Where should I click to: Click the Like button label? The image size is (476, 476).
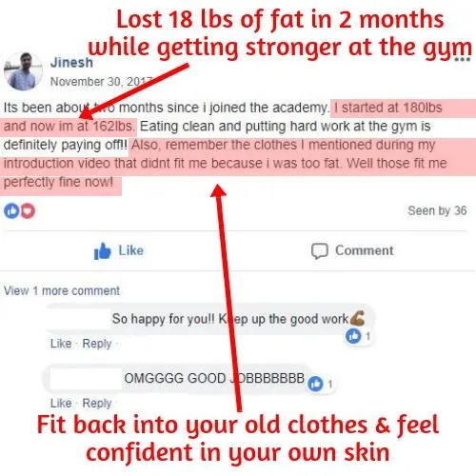click(130, 250)
